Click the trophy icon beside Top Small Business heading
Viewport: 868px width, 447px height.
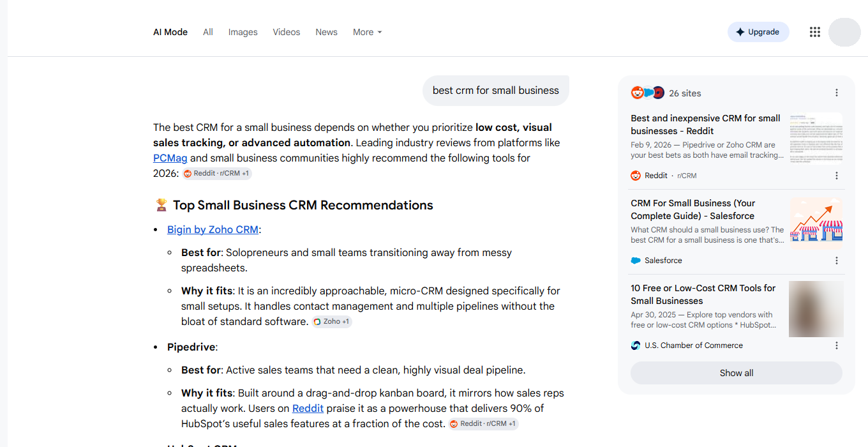[161, 205]
